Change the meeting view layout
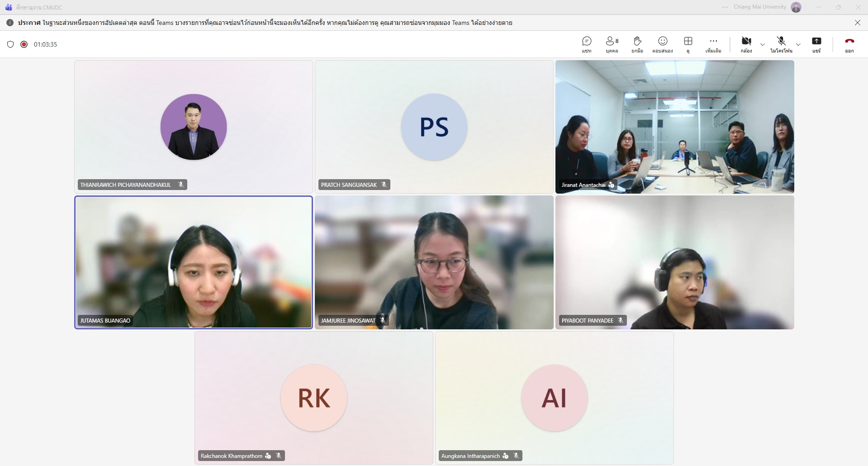The width and height of the screenshot is (868, 466). click(x=688, y=44)
